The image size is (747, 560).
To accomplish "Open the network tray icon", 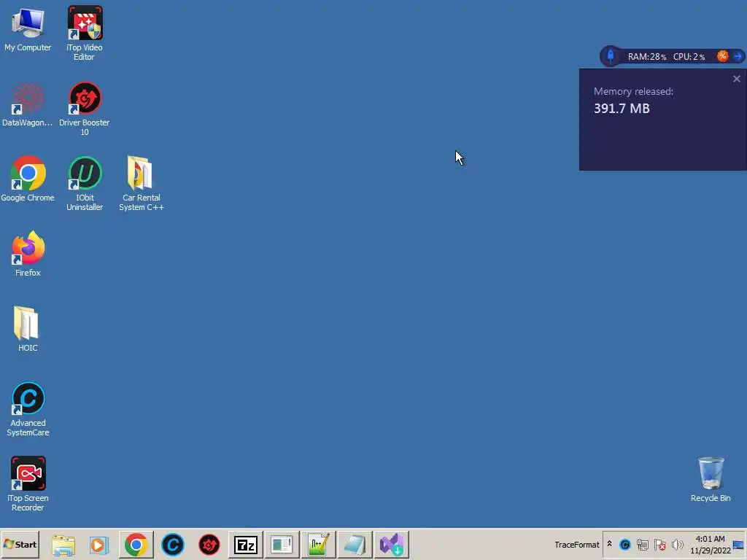I will (643, 544).
